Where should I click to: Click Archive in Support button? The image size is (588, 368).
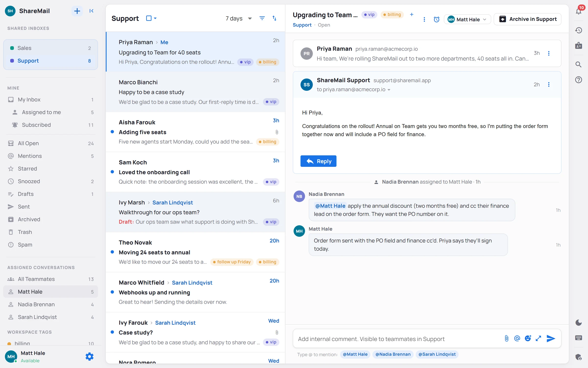528,19
